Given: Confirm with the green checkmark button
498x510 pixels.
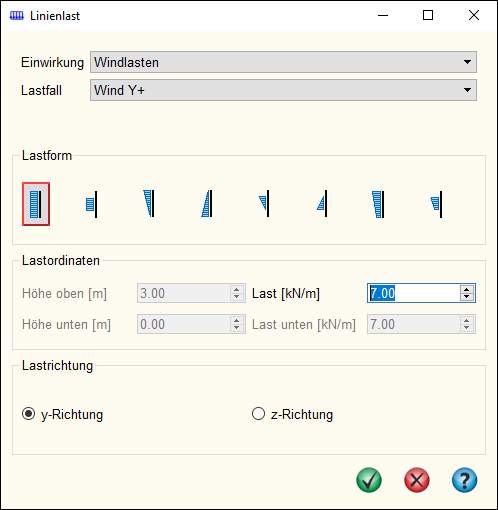Looking at the screenshot, I should pyautogui.click(x=369, y=480).
